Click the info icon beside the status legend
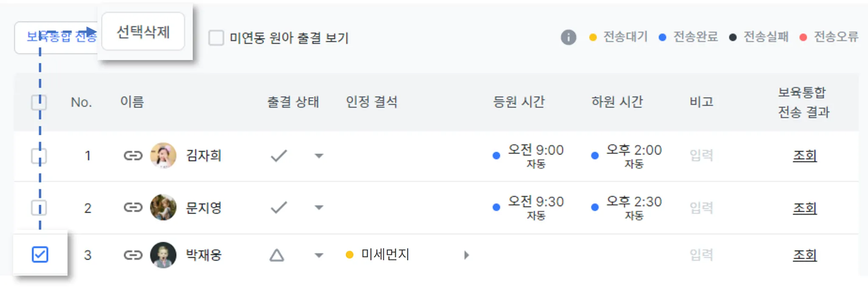 [x=568, y=37]
